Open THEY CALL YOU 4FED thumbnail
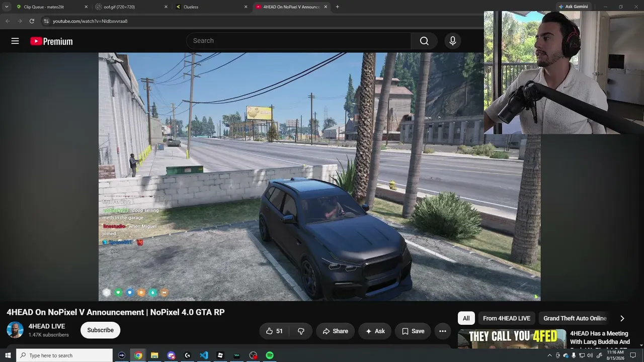The width and height of the screenshot is (644, 362). [x=512, y=338]
